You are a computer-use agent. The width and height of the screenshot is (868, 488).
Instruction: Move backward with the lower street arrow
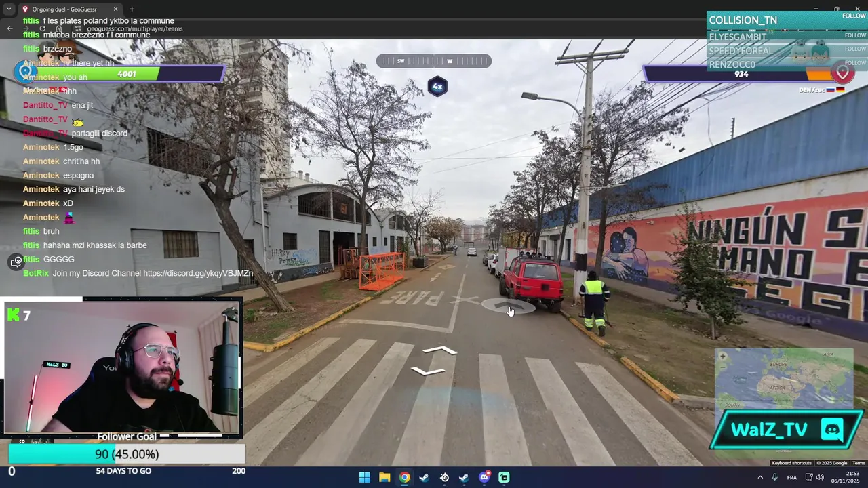(x=428, y=371)
